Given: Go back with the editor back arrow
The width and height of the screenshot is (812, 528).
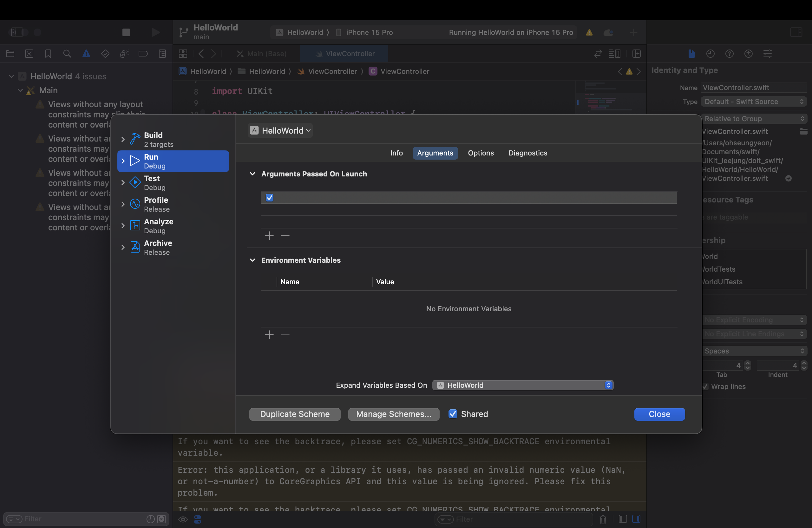Looking at the screenshot, I should coord(201,54).
